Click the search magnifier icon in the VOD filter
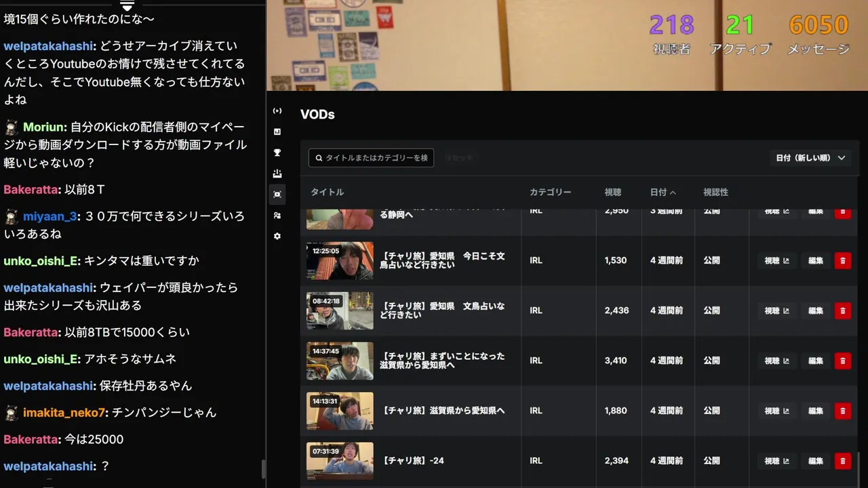868x488 pixels. 319,158
